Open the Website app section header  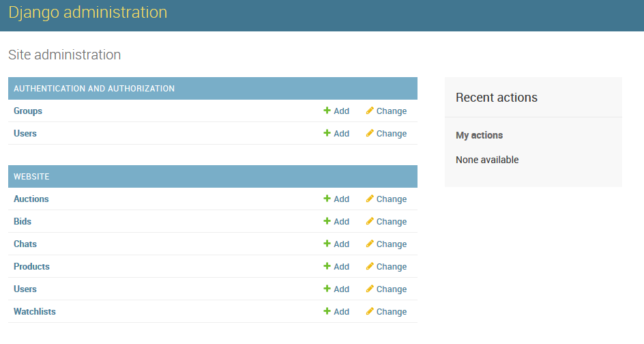(x=31, y=177)
